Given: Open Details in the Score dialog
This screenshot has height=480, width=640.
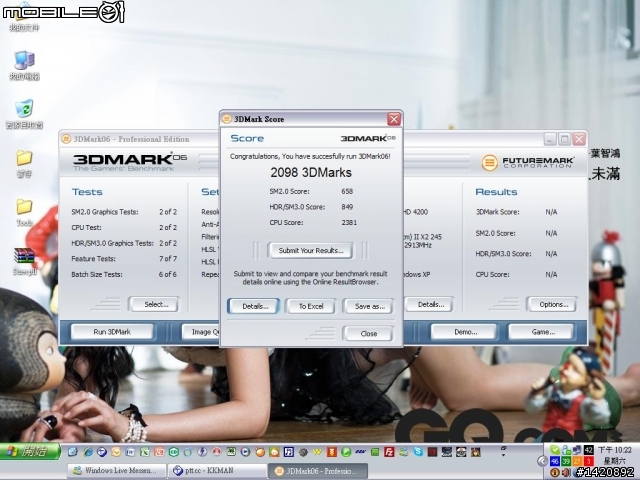Looking at the screenshot, I should [253, 306].
